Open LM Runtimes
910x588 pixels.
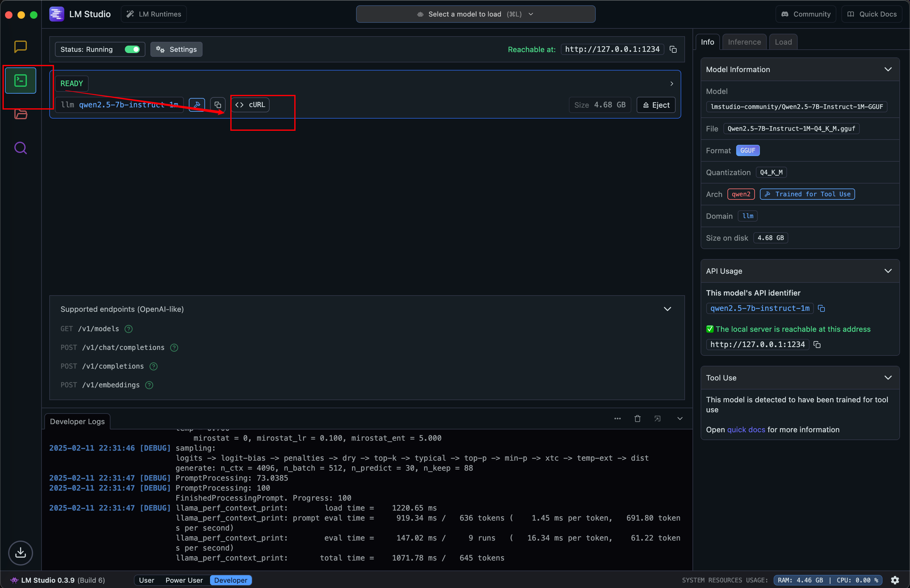click(154, 14)
